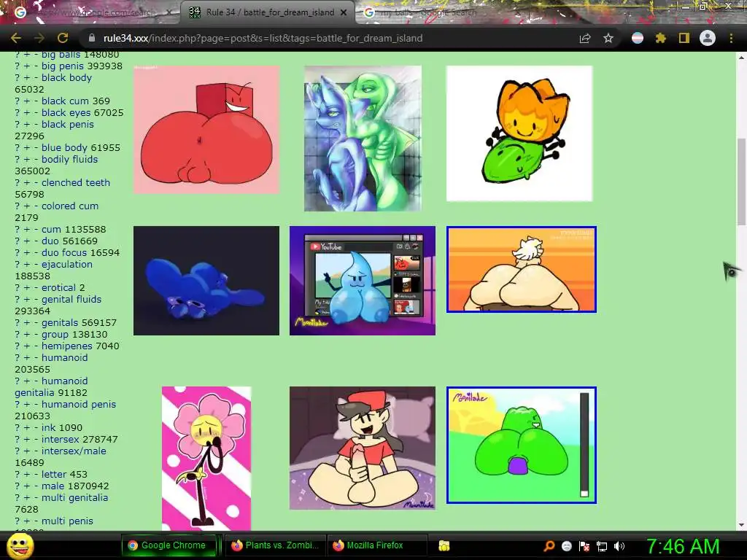Close the first Google search tab
The height and width of the screenshot is (560, 747).
coord(169,12)
